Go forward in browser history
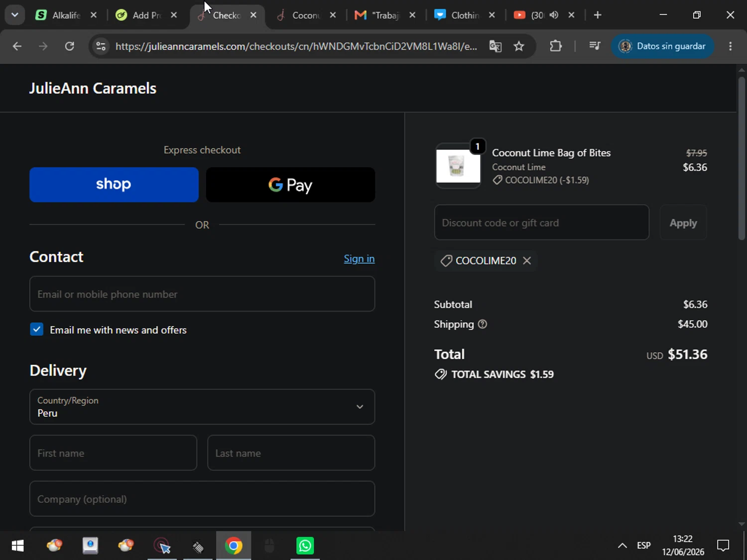Image resolution: width=747 pixels, height=560 pixels. [43, 46]
